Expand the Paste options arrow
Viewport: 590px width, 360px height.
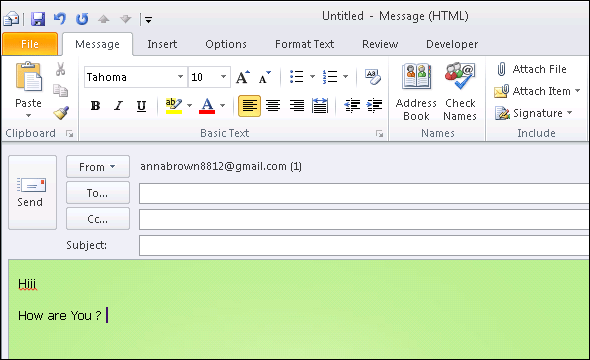[29, 115]
